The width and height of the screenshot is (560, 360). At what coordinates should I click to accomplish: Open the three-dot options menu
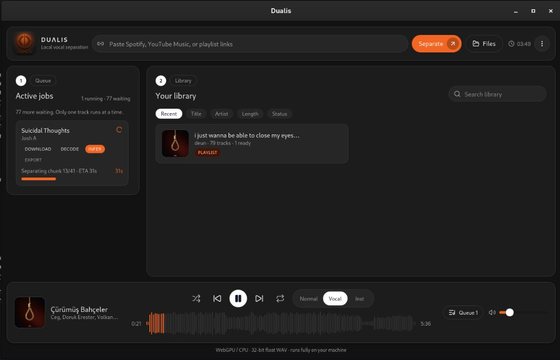pos(542,44)
